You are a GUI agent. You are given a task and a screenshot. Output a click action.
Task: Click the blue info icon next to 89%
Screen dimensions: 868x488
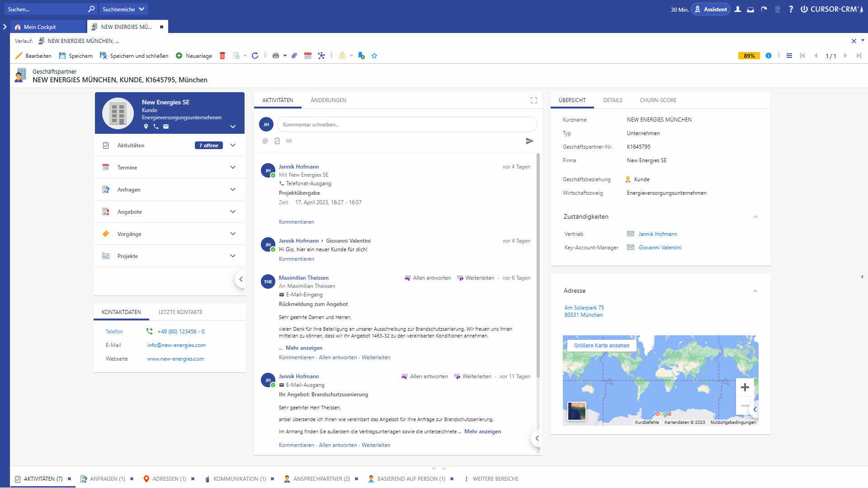click(769, 56)
